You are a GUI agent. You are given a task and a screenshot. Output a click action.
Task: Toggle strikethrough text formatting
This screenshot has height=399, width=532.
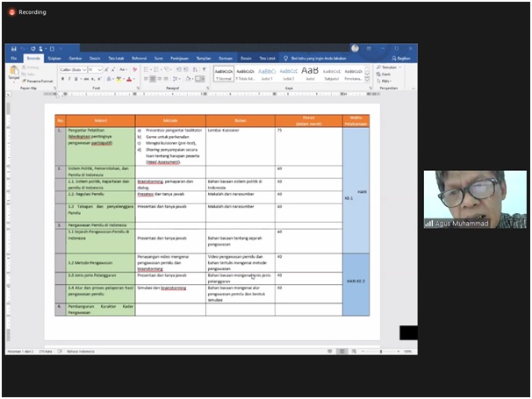pos(88,79)
